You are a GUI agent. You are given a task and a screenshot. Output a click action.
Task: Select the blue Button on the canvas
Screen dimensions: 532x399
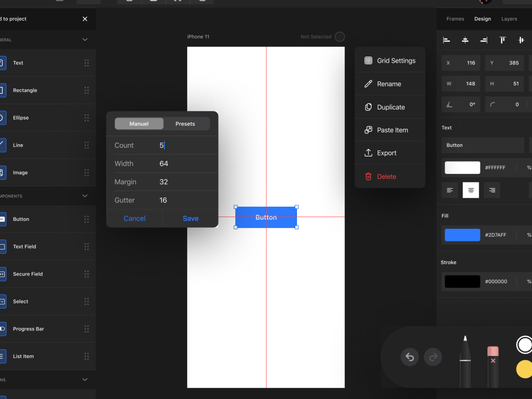point(266,217)
